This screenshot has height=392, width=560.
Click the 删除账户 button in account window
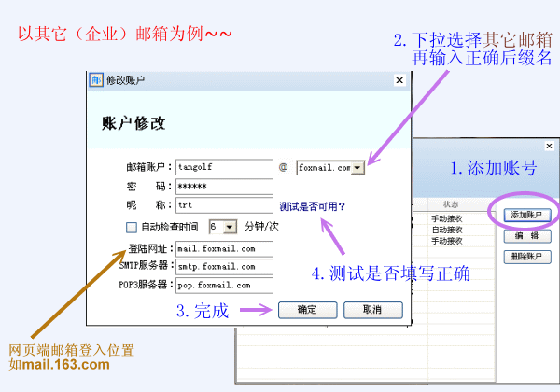(527, 257)
